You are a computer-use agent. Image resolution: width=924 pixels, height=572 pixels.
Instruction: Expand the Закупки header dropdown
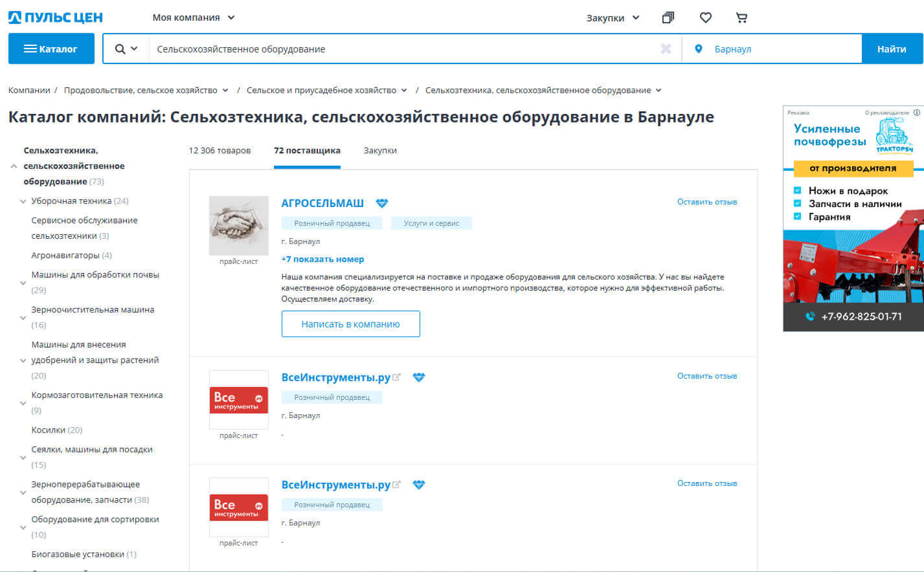(613, 17)
